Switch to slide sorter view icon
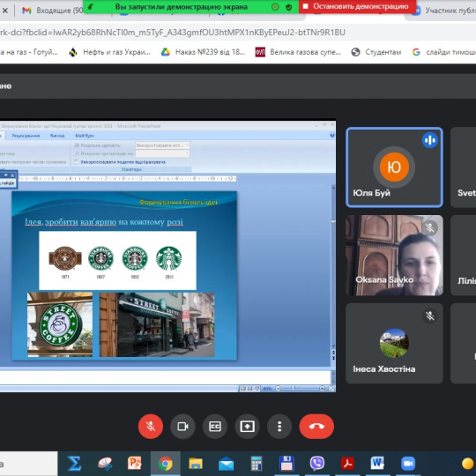The height and width of the screenshot is (476, 476). pos(249,388)
